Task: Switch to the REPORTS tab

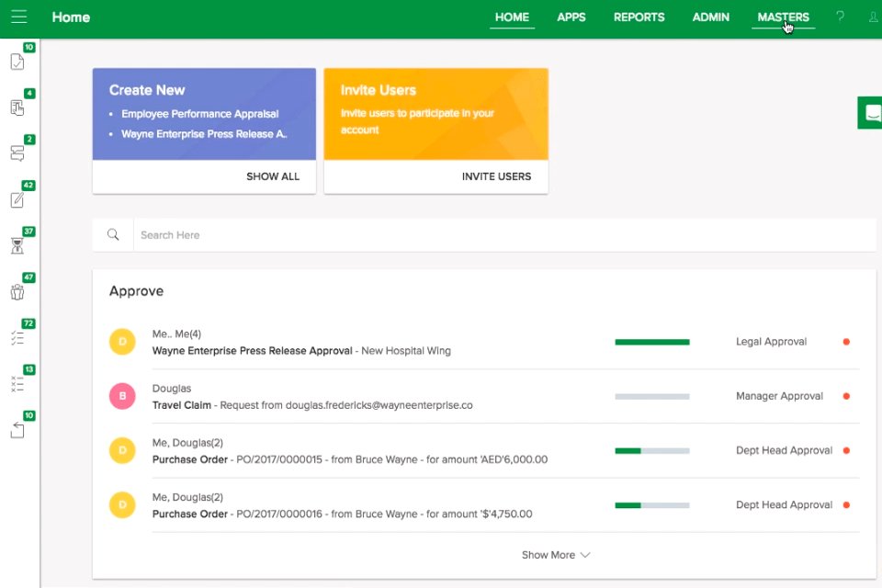Action: [639, 17]
